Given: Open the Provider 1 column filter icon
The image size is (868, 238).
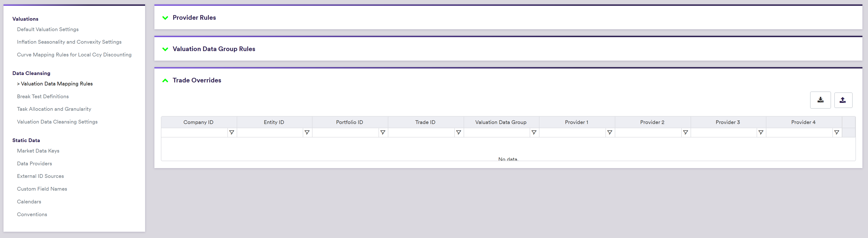Looking at the screenshot, I should coord(610,133).
